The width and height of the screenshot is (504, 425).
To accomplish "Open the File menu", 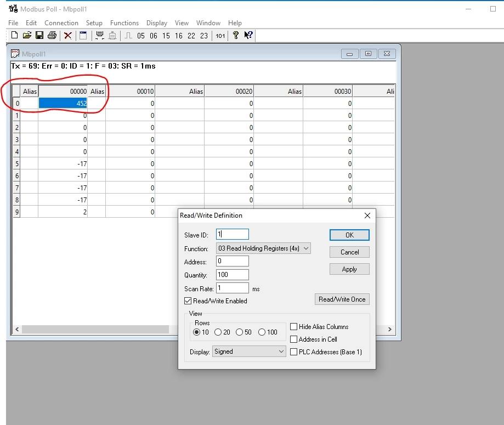I will coord(13,23).
